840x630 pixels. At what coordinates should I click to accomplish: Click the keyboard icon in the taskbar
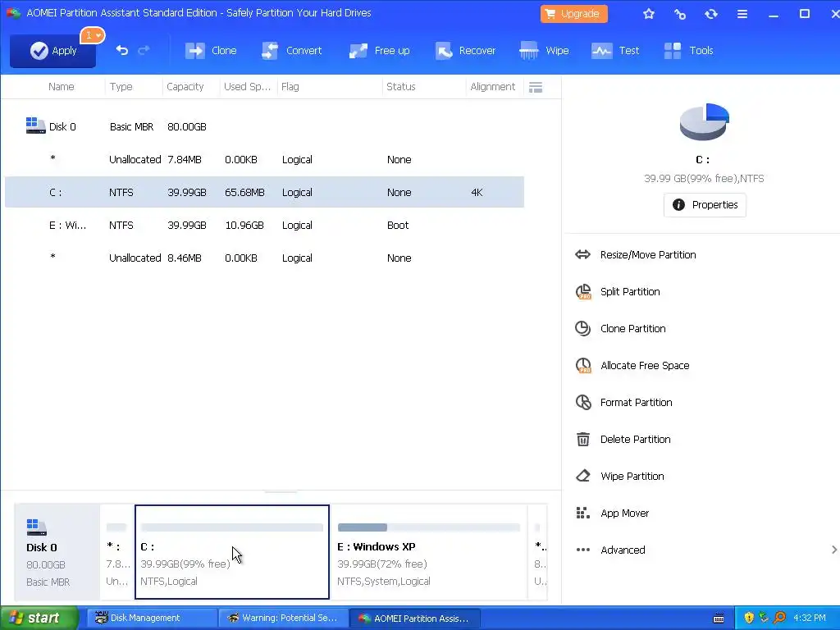pos(719,619)
